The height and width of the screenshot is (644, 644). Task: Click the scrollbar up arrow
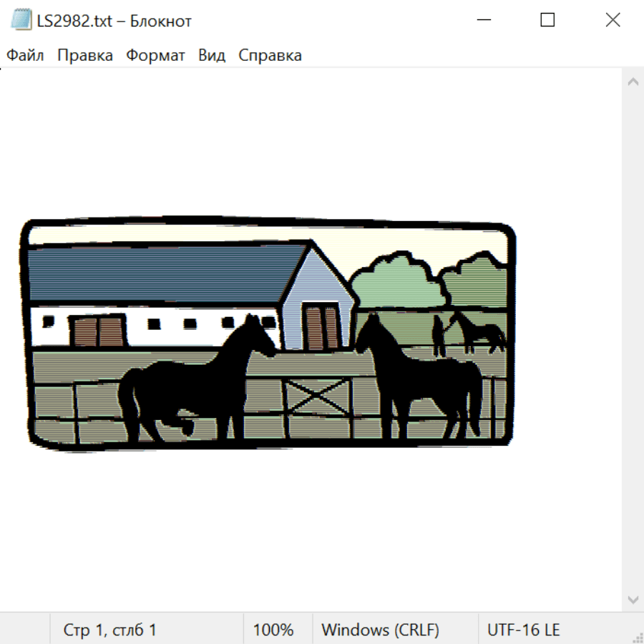click(633, 82)
